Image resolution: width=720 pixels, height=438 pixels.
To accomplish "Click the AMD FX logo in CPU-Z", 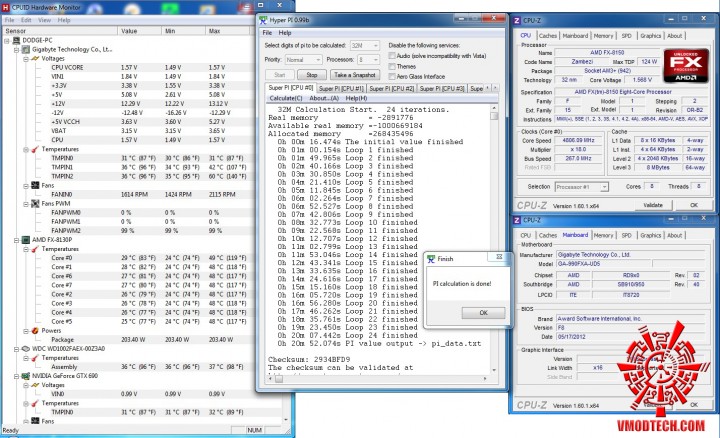I will pyautogui.click(x=686, y=66).
